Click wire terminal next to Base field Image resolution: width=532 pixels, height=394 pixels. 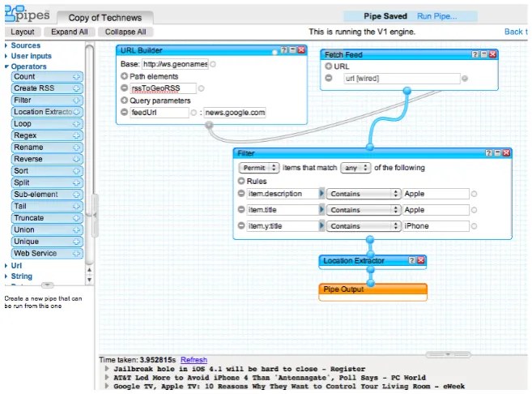click(213, 64)
